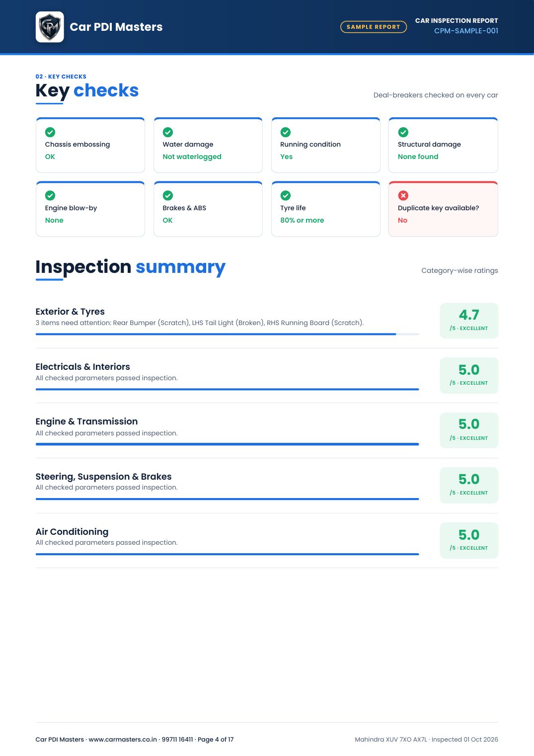Click green check icon on Brakes & ABS card
534x756 pixels.
pyautogui.click(x=168, y=195)
